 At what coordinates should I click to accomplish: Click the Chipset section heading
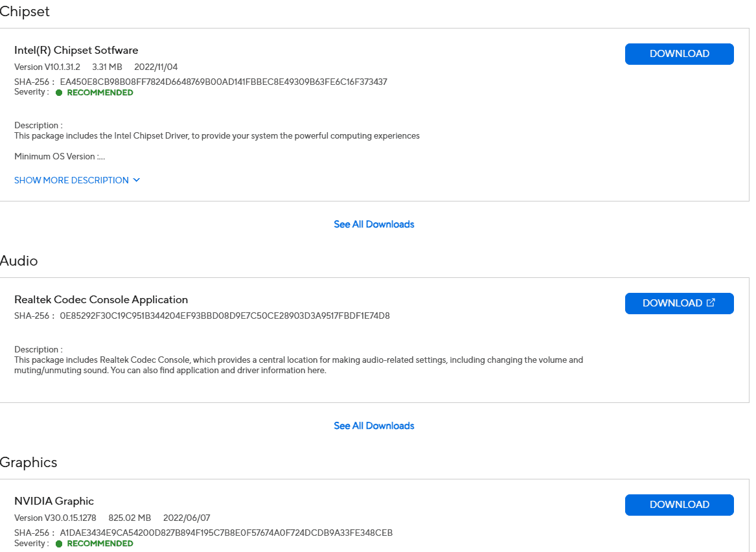pos(25,12)
